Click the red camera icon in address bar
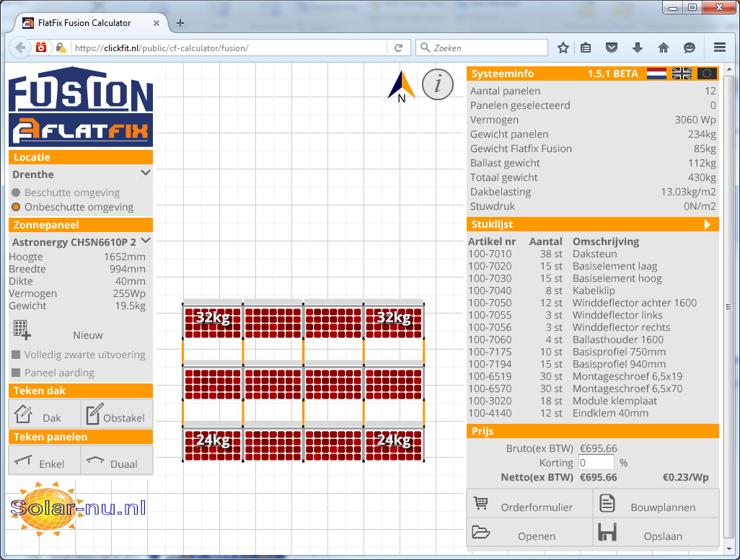This screenshot has width=740, height=560. tap(41, 47)
